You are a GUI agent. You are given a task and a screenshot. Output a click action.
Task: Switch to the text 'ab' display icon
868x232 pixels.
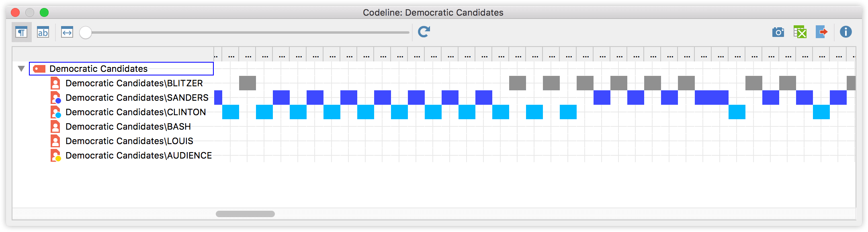click(x=43, y=32)
